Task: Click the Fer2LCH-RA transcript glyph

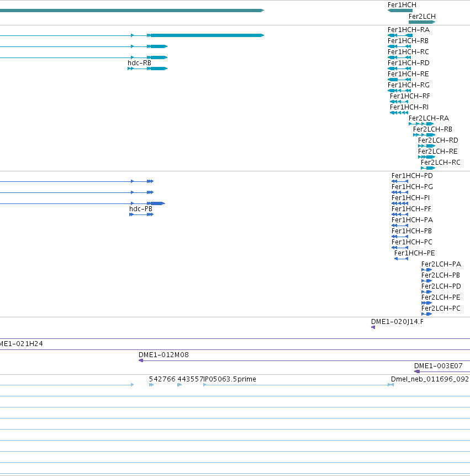Action: [x=421, y=124]
